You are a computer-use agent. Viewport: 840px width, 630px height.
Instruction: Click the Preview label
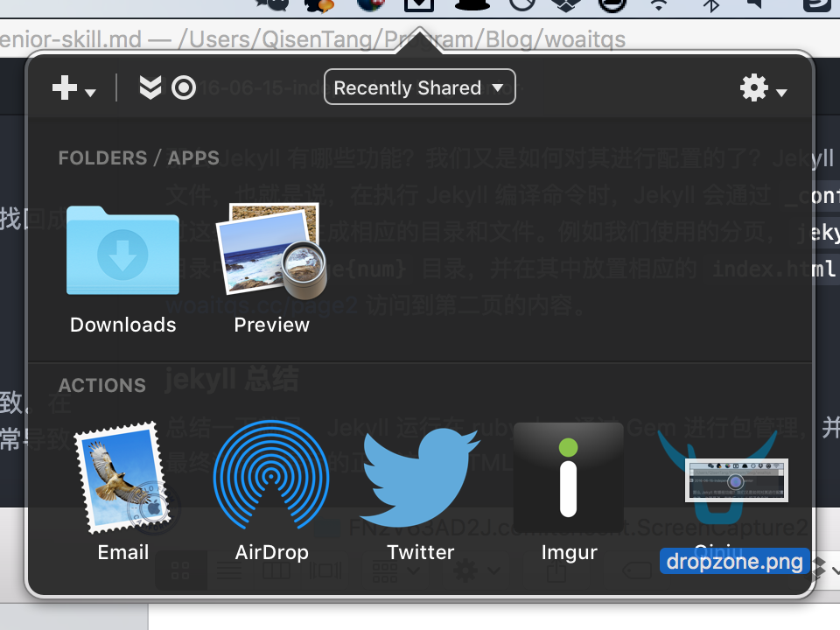click(271, 325)
